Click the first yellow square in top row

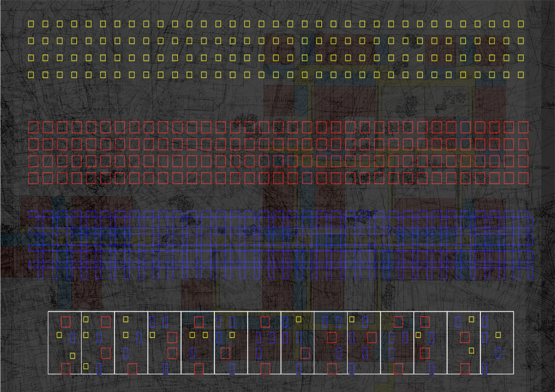tap(31, 24)
